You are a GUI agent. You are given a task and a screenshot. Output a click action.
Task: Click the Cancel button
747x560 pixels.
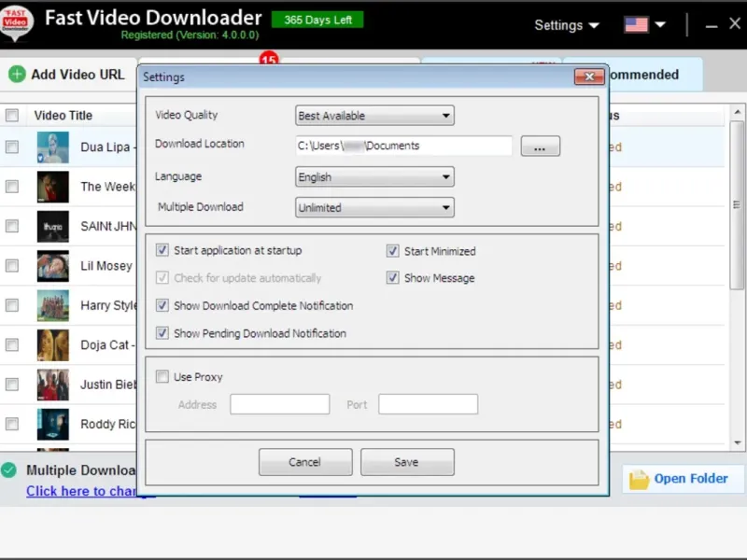coord(305,462)
